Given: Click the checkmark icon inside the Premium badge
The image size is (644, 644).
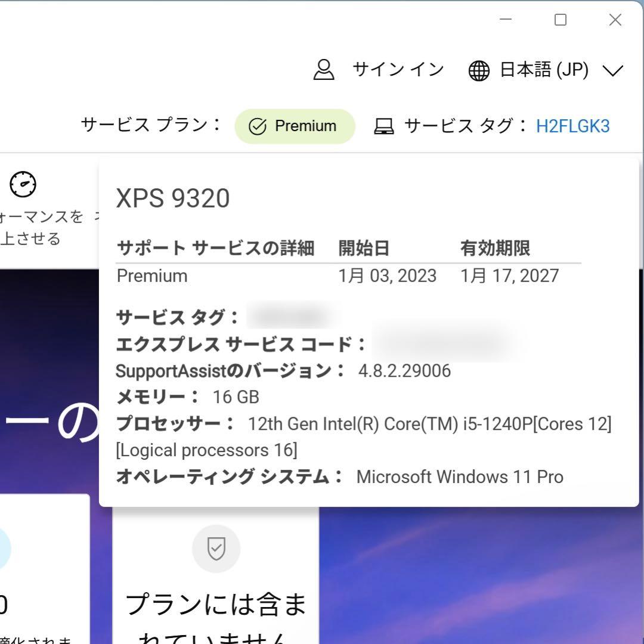Looking at the screenshot, I should tap(257, 126).
